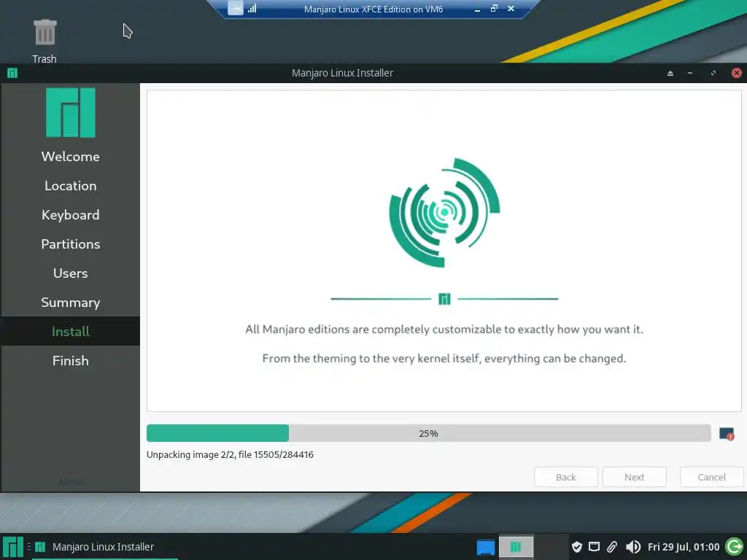Open the volume speaker control

pyautogui.click(x=633, y=547)
